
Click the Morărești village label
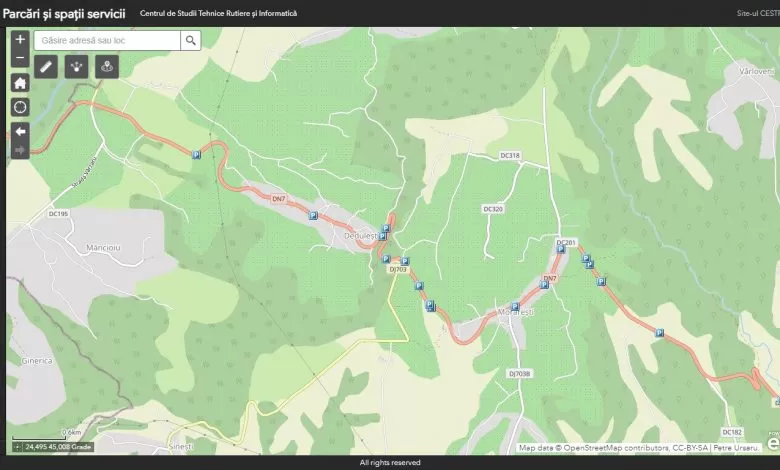click(x=516, y=312)
